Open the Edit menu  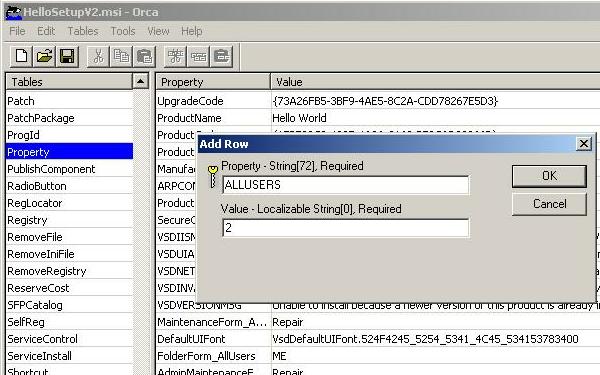(x=46, y=31)
